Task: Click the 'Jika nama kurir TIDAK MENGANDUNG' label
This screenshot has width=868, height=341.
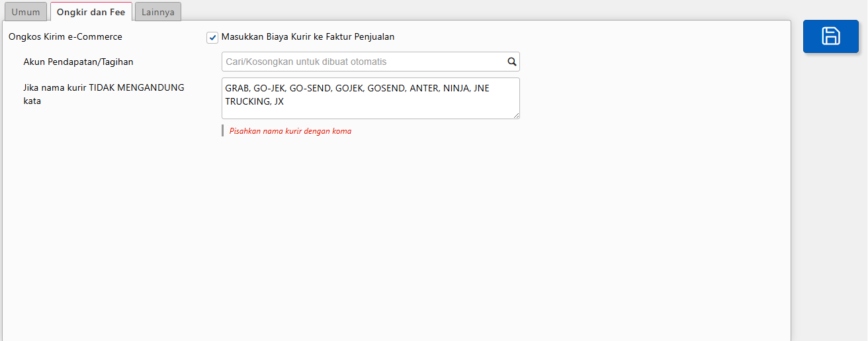Action: coord(103,87)
